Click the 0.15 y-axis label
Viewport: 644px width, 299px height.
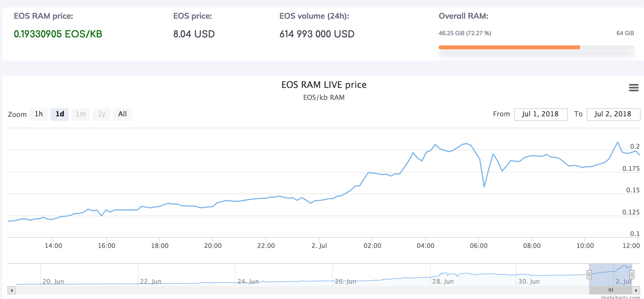633,190
